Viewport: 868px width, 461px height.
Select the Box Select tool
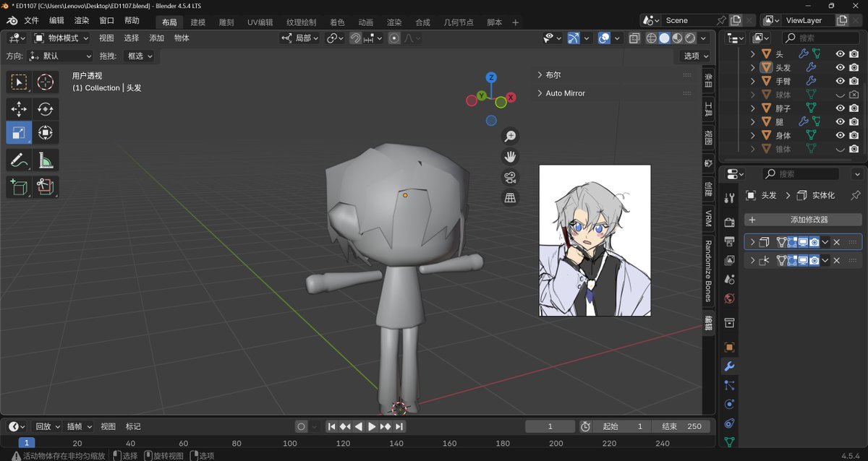18,82
